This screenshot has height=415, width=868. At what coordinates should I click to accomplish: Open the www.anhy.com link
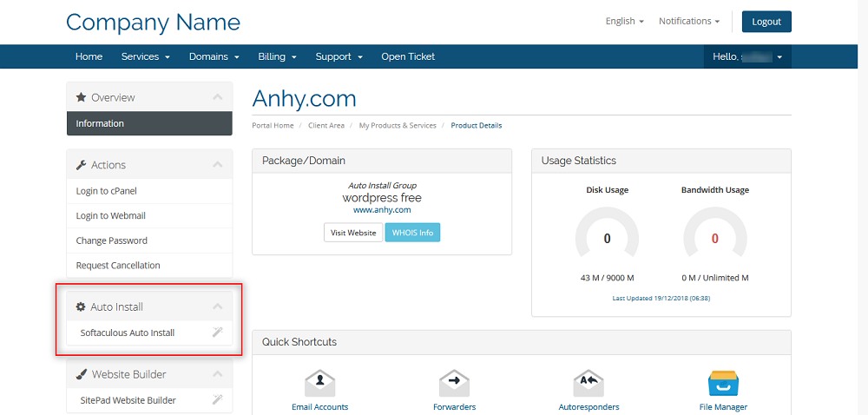coord(382,210)
